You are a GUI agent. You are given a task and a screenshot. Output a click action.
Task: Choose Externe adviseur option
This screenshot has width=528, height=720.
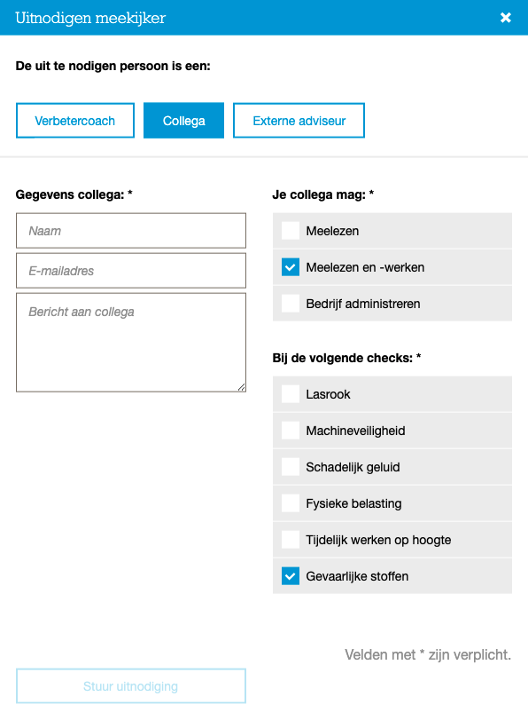(299, 120)
